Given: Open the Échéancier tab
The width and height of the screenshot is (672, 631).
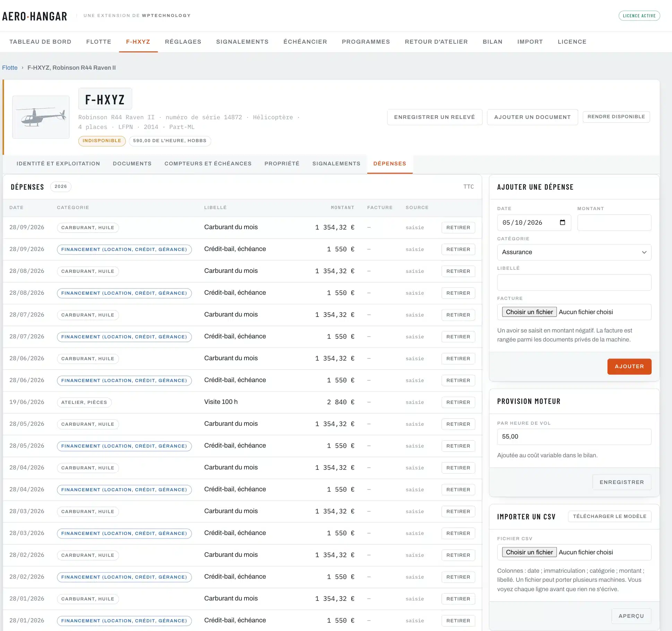Looking at the screenshot, I should (x=305, y=42).
